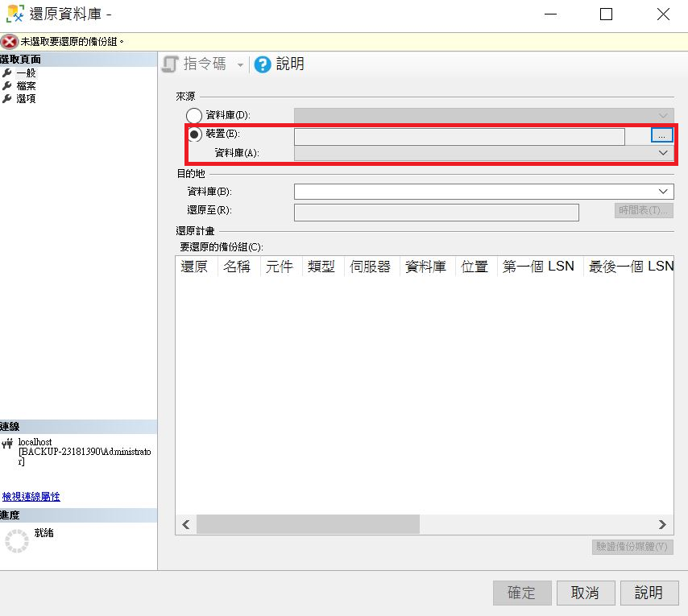Click the 資料庫 column header in backup sets
This screenshot has width=688, height=616.
tap(425, 267)
